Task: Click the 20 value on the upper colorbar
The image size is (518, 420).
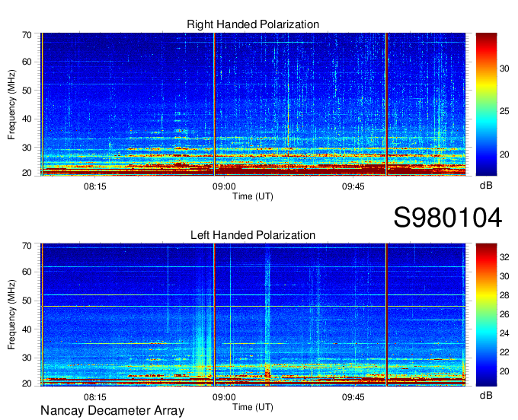Action: 504,154
